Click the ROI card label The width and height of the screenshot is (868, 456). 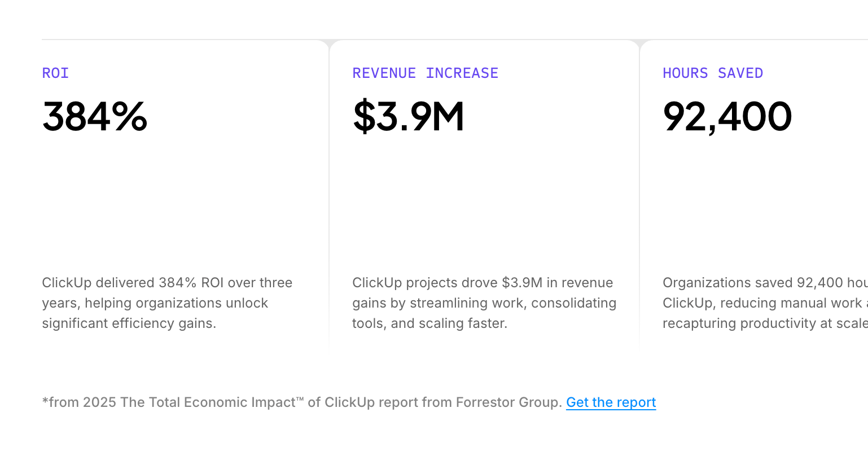tap(55, 73)
